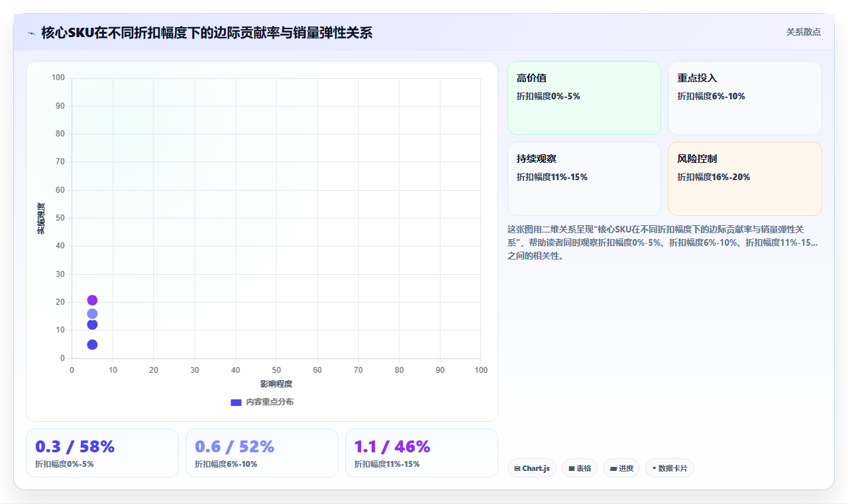Click the 50 tick on the x-axis
Screen dimensions: 848x504
(276, 370)
